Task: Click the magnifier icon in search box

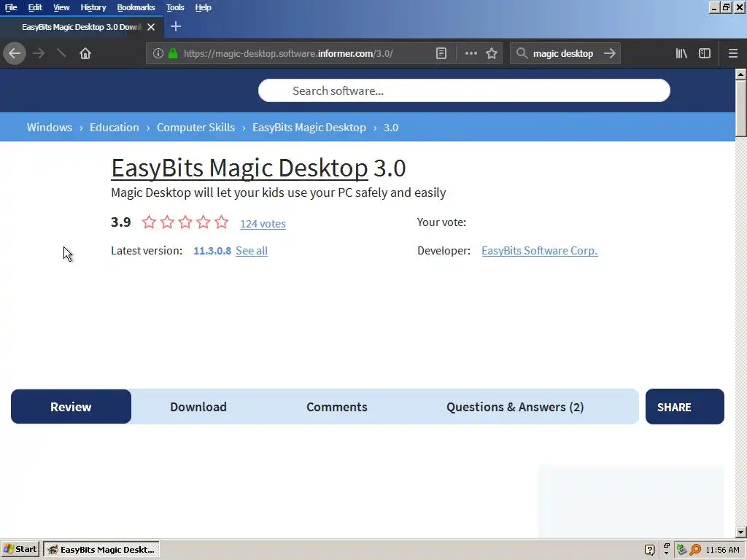Action: pyautogui.click(x=522, y=53)
